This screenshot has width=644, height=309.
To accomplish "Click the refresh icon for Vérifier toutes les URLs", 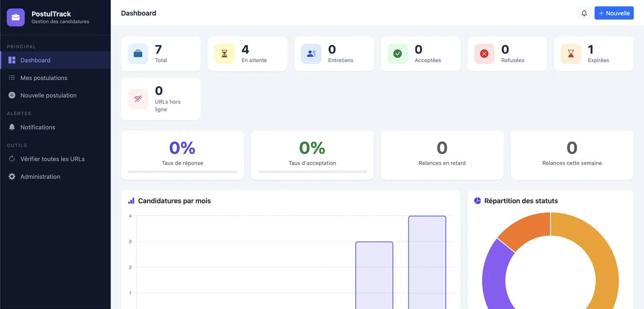I will [12, 159].
